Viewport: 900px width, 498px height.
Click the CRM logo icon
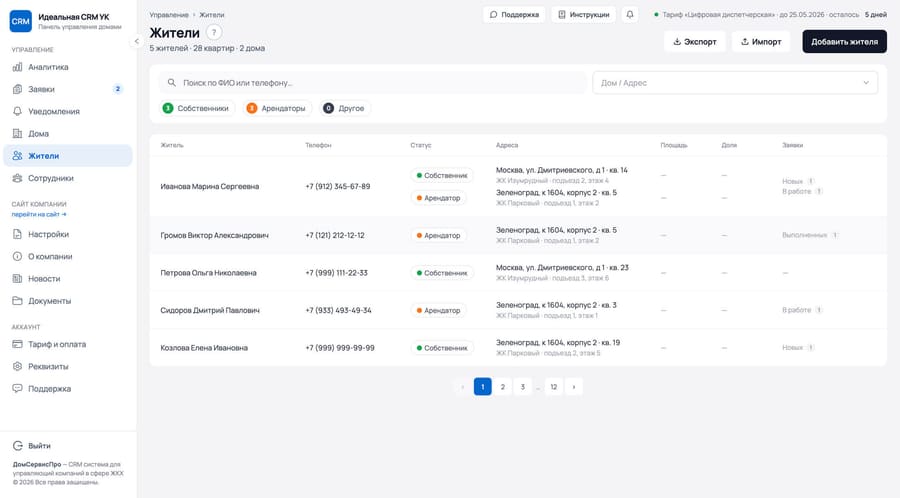click(21, 21)
